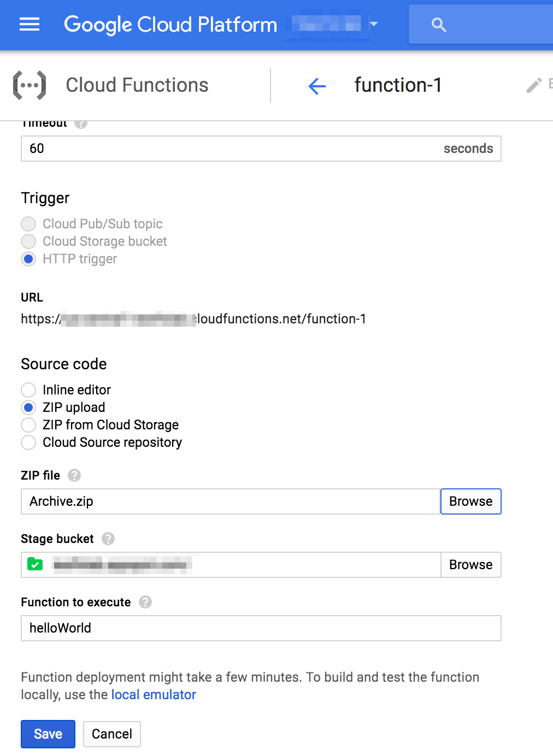Choose ZIP from Cloud Storage option

click(28, 425)
